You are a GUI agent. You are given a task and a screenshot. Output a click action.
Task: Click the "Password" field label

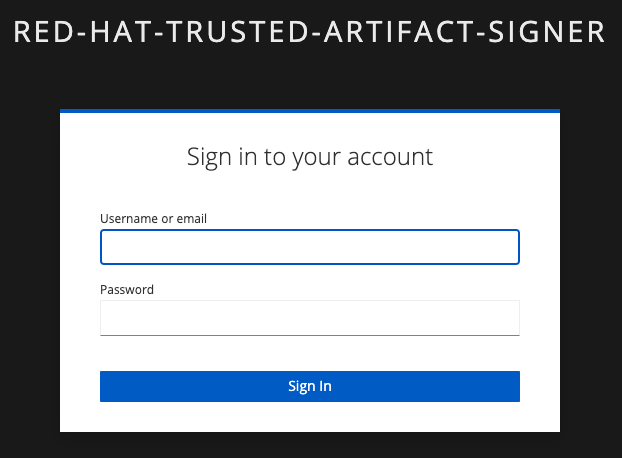point(127,290)
